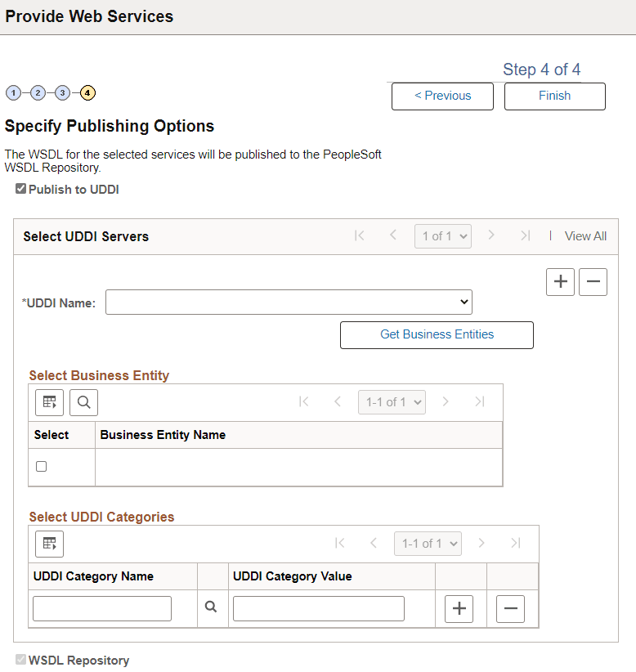The width and height of the screenshot is (636, 672).
Task: Toggle the Publish to UDDI checkbox
Action: (x=20, y=189)
